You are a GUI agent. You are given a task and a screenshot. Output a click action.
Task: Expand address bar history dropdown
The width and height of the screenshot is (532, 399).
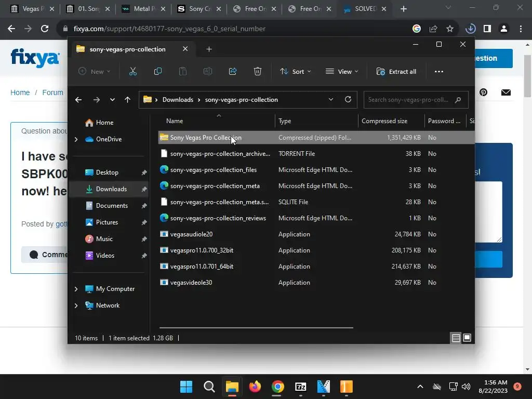pos(331,99)
